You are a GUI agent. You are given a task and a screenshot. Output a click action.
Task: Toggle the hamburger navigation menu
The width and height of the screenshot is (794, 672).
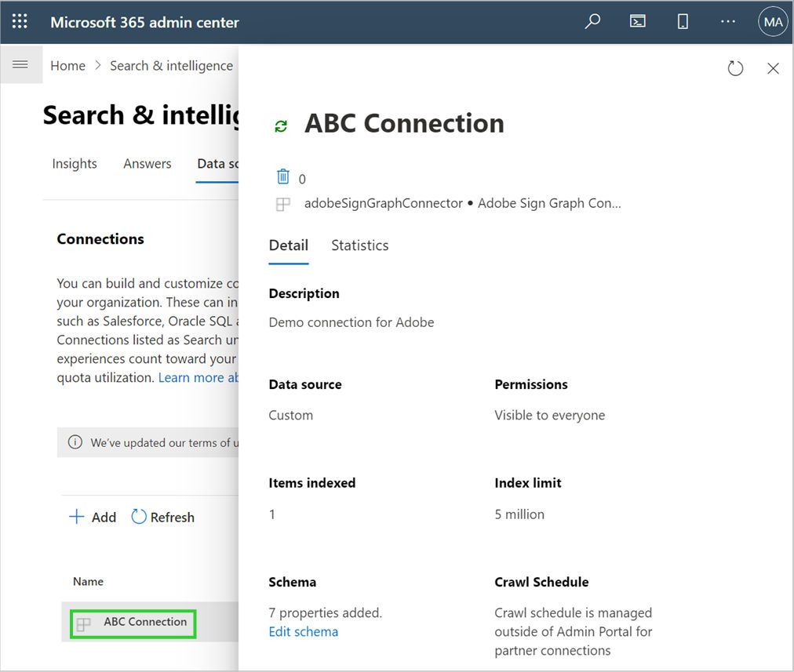(21, 65)
